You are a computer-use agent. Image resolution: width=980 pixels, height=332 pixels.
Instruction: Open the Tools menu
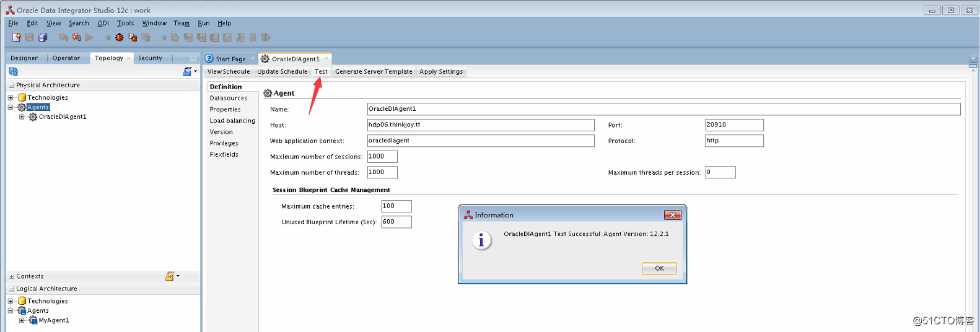[125, 23]
